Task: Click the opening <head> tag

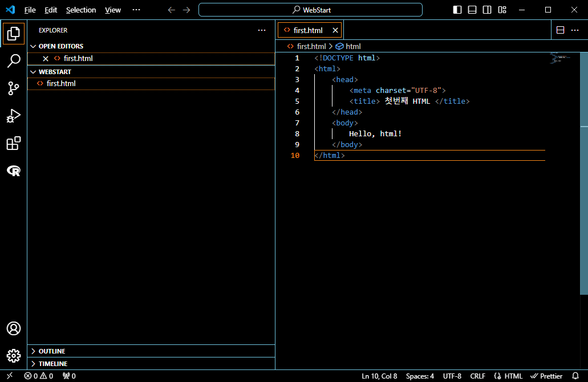Action: tap(345, 79)
